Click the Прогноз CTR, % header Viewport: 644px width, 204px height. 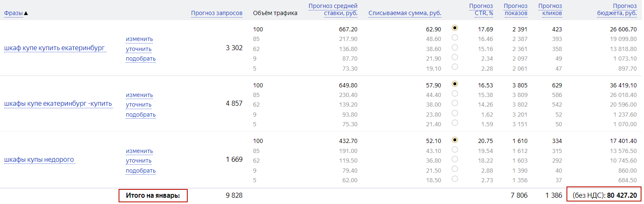pos(481,10)
